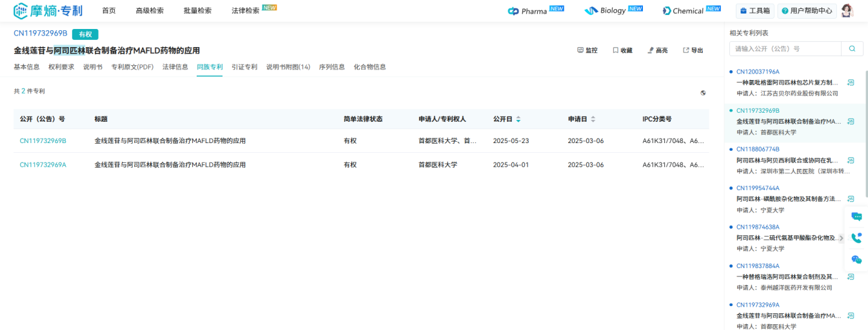This screenshot has width=868, height=330.
Task: Switch to 基本信息 tab
Action: tap(26, 67)
